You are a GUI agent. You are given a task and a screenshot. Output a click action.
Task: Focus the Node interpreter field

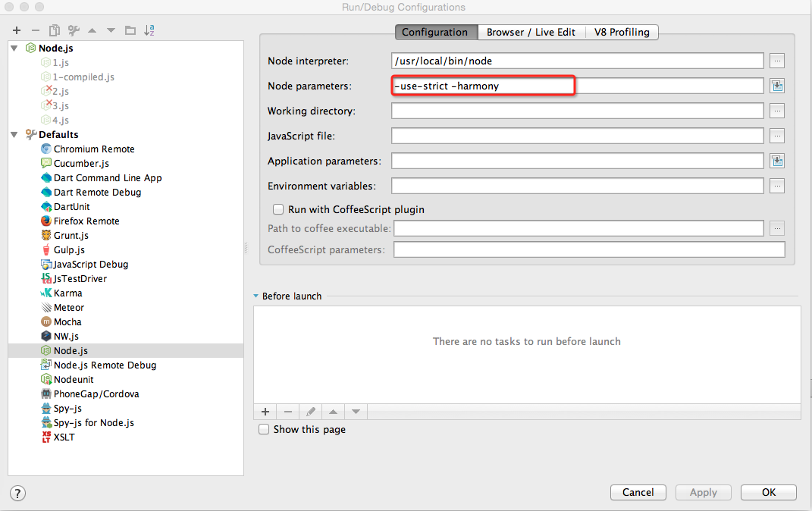click(x=578, y=61)
